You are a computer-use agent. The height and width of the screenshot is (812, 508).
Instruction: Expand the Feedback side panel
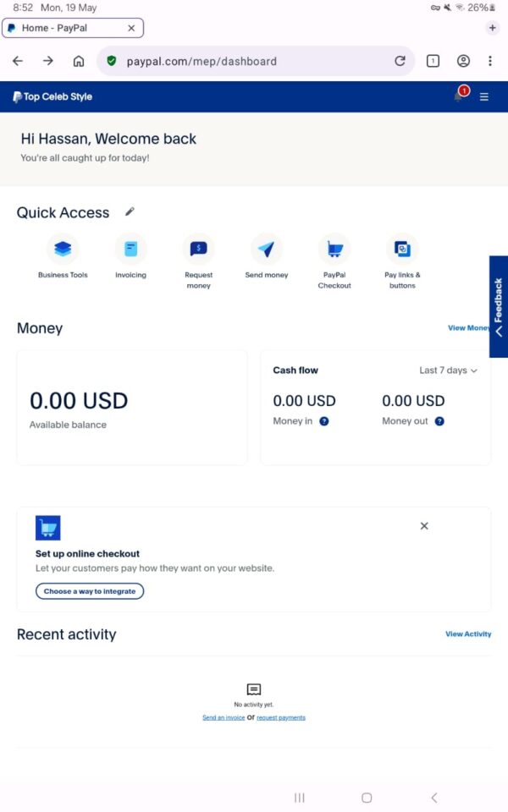tap(499, 307)
